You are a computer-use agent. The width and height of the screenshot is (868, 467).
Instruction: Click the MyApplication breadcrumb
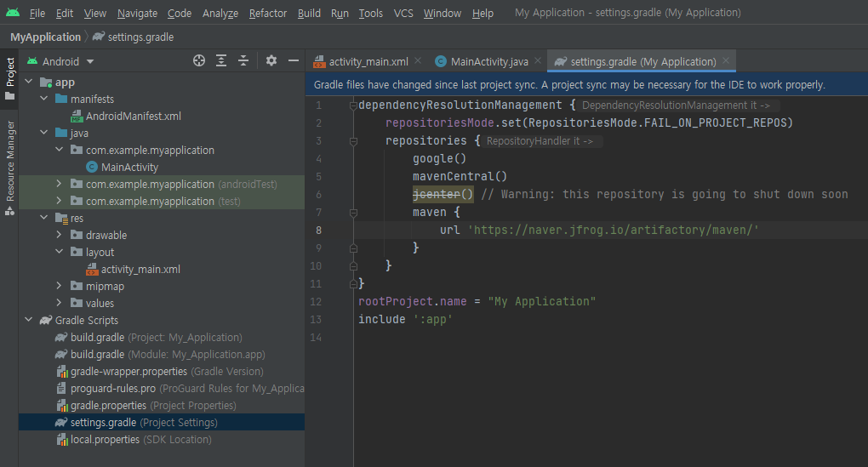(x=45, y=37)
